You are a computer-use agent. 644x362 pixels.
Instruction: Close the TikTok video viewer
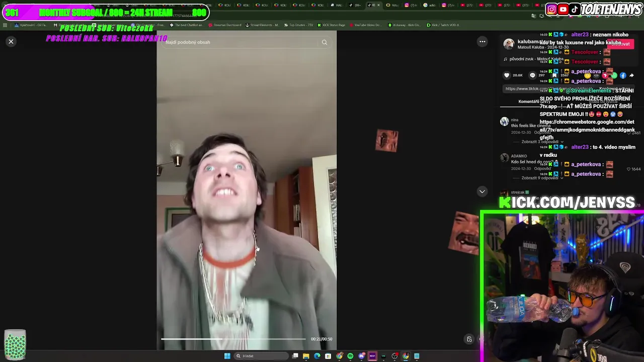click(x=11, y=42)
